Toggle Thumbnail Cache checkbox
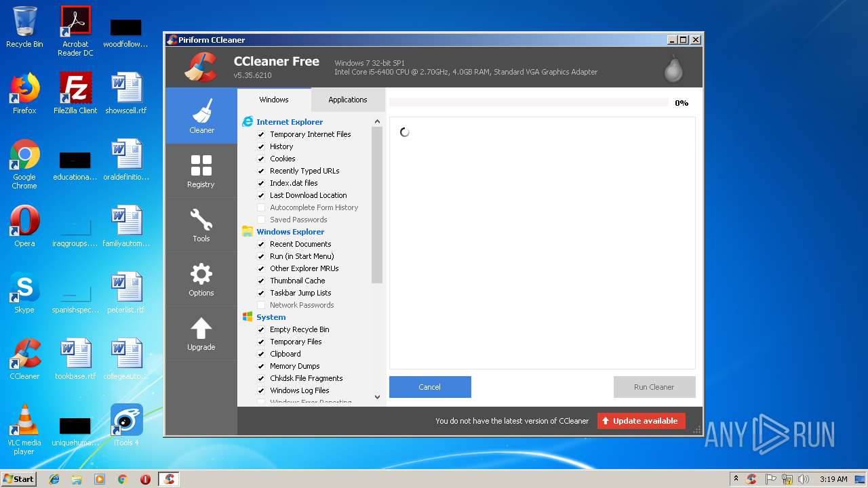Viewport: 868px width, 488px height. click(x=261, y=281)
